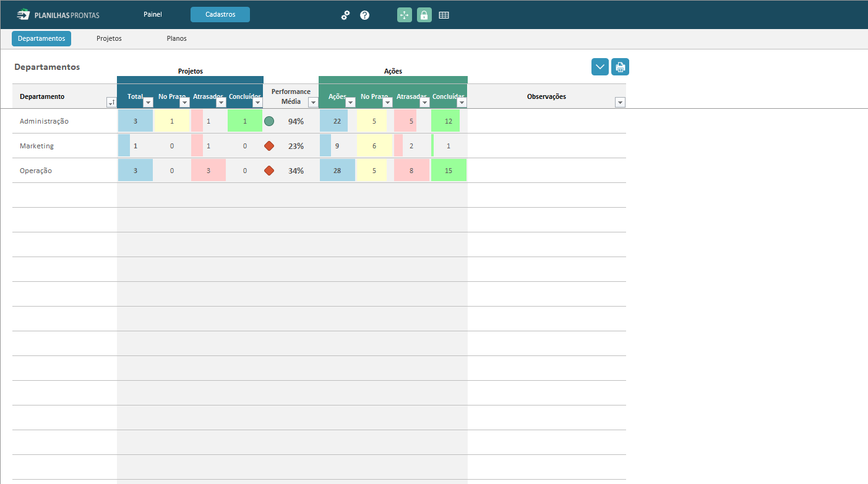Open the Observações column filter dropdown
The height and width of the screenshot is (484, 868).
[x=620, y=103]
